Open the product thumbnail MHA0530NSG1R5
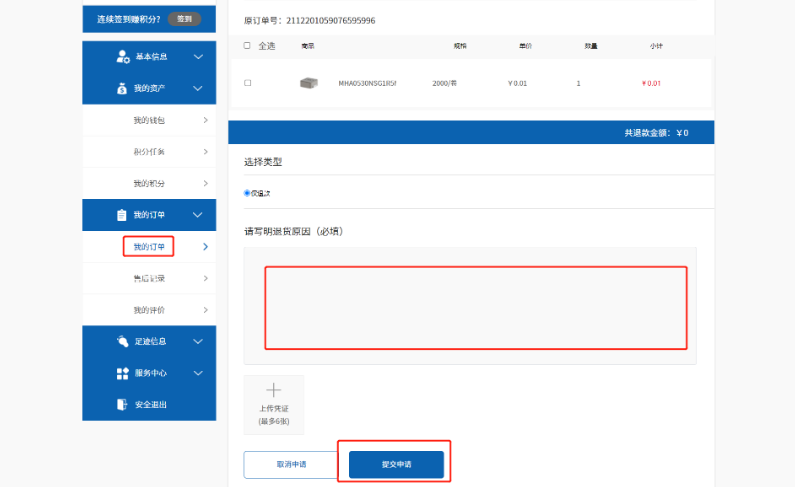This screenshot has height=487, width=795. pyautogui.click(x=309, y=83)
